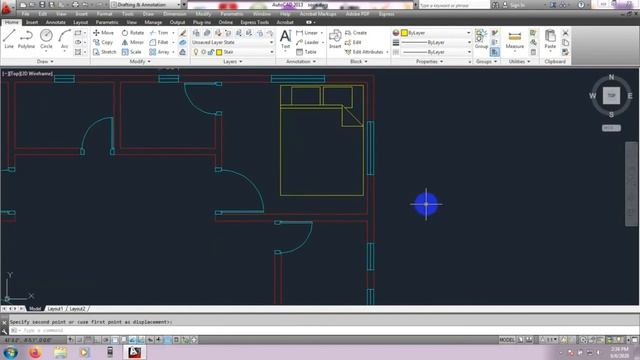Click the Measure tool
The height and width of the screenshot is (360, 640).
pos(515,40)
